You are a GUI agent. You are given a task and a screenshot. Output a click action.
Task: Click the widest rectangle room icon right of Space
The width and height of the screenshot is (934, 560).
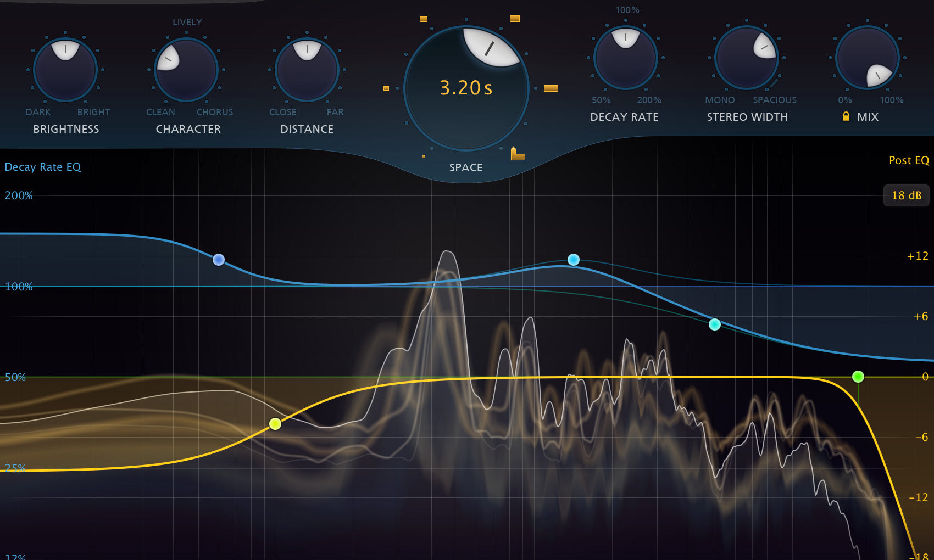click(551, 88)
